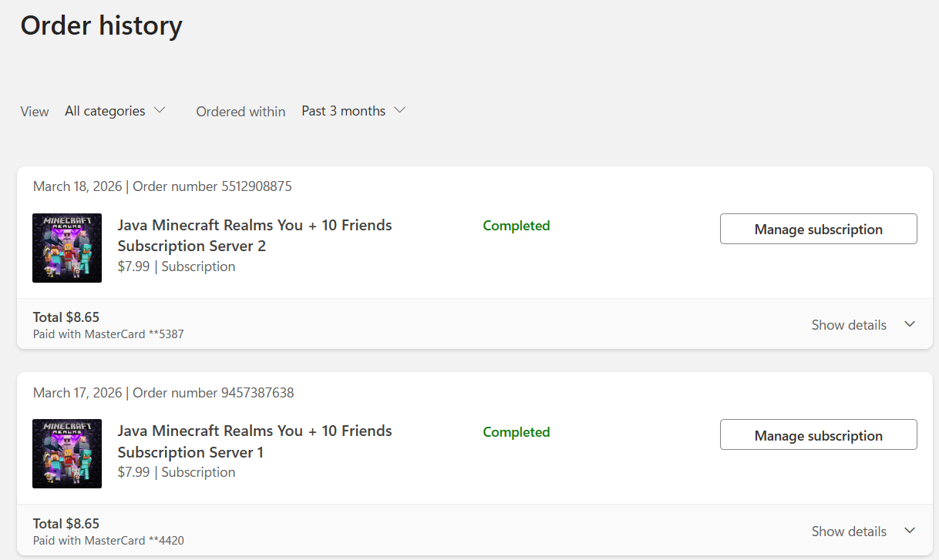The width and height of the screenshot is (939, 560).
Task: Click Manage subscription for Server 1
Action: tap(818, 434)
